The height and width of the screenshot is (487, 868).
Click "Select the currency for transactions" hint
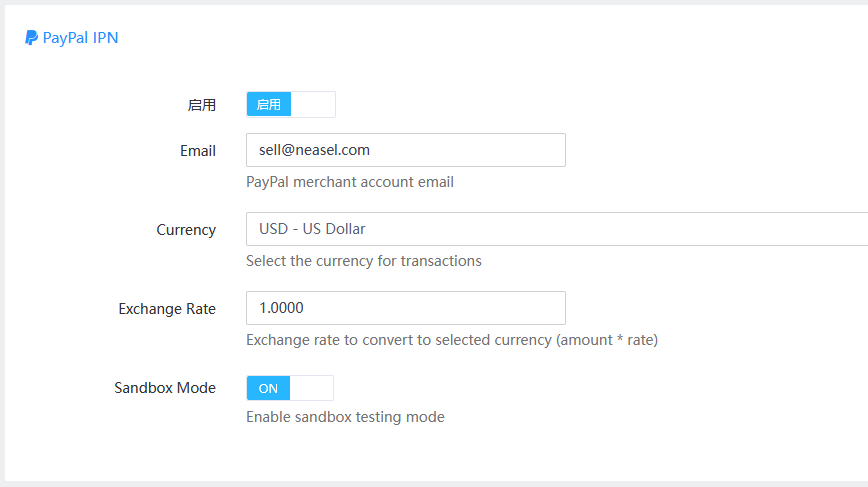(x=364, y=261)
